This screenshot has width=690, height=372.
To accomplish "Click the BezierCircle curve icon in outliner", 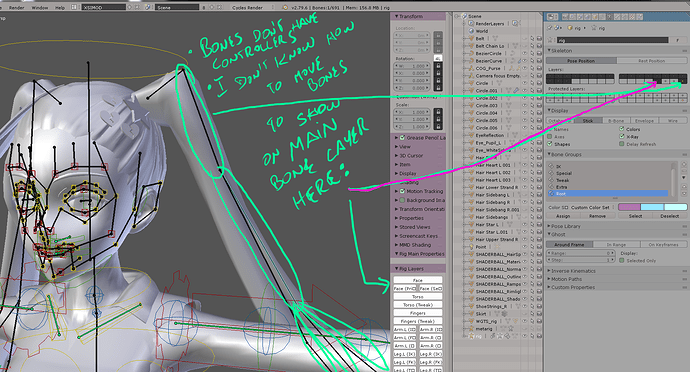I will pyautogui.click(x=472, y=53).
